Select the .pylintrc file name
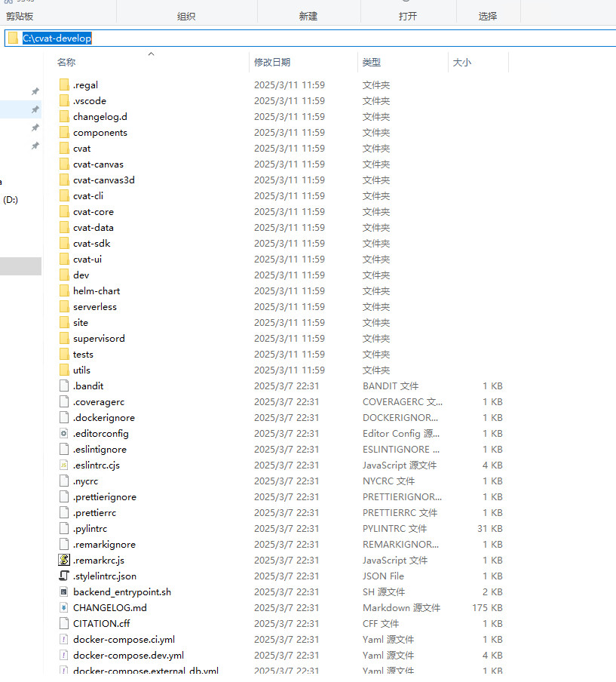 tap(90, 528)
